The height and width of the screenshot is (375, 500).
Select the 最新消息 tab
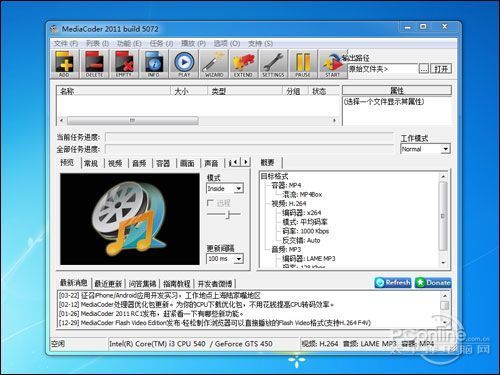click(74, 283)
